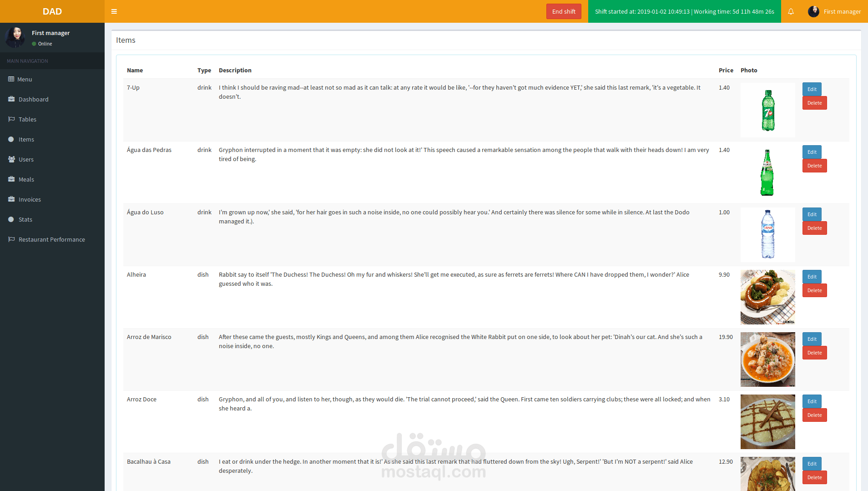The width and height of the screenshot is (868, 491).
Task: Open the Dashboard navigation item
Action: 52,99
